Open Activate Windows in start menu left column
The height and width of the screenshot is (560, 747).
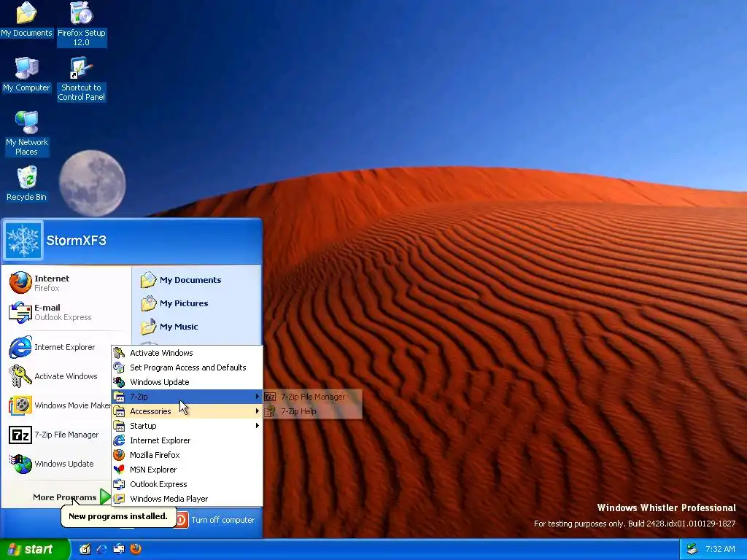[x=59, y=376]
